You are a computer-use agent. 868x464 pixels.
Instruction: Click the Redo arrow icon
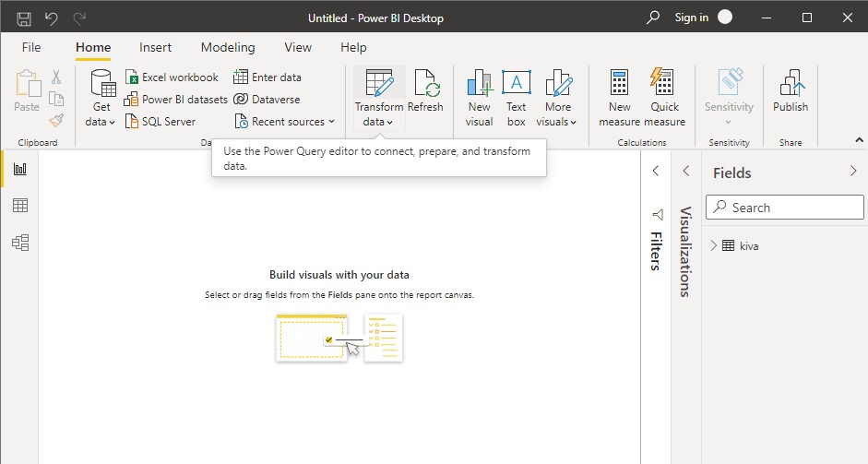79,18
